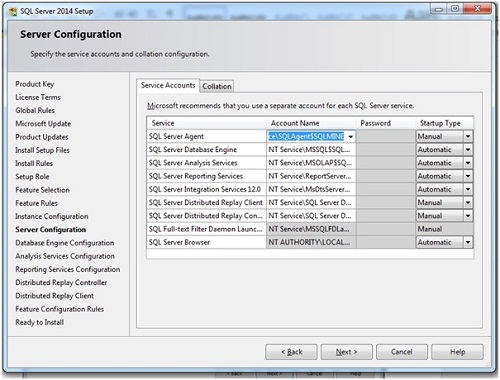Select SQL Server Analysis Services row
This screenshot has height=380, width=500.
206,163
